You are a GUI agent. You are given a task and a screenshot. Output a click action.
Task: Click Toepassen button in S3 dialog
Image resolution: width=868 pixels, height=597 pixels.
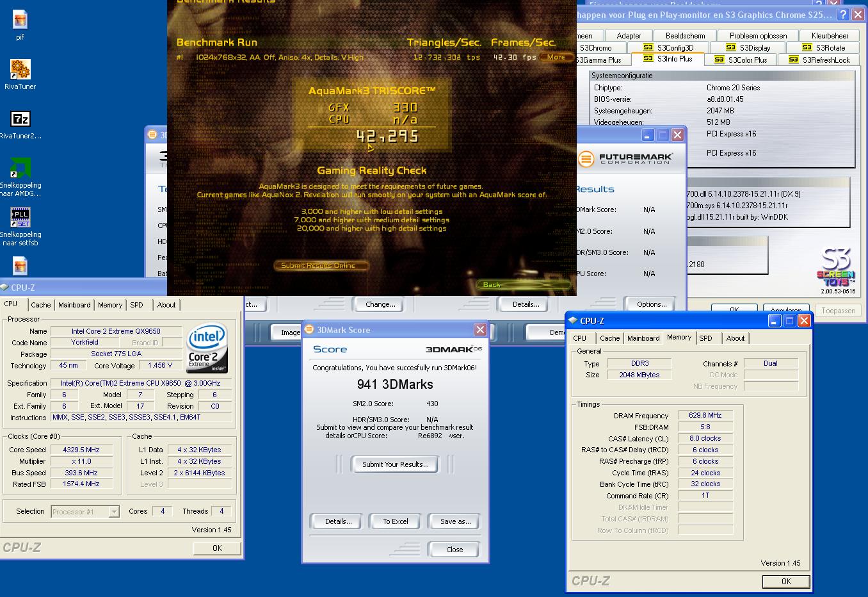(x=838, y=311)
